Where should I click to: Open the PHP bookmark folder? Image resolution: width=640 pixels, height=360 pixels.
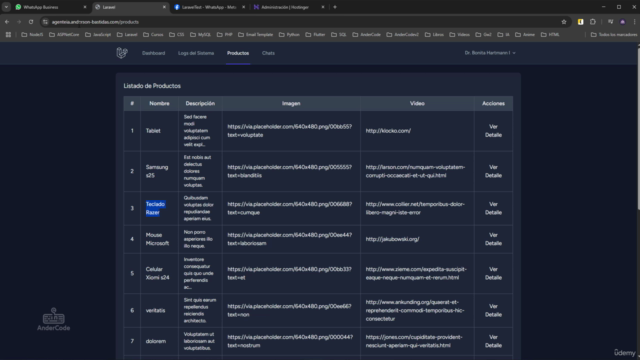coord(224,35)
